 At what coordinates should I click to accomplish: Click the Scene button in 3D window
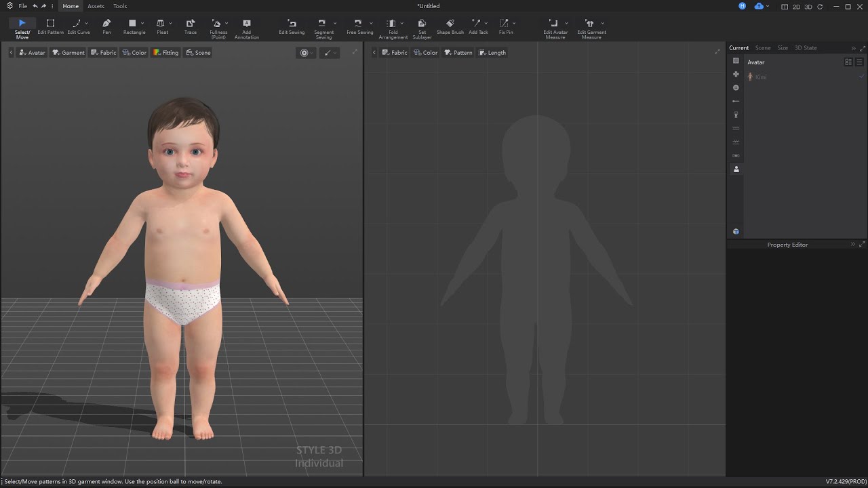coord(198,52)
